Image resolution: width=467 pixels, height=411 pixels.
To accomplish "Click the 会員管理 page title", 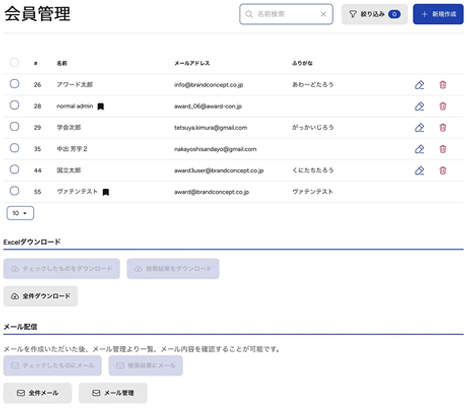I will [x=37, y=14].
